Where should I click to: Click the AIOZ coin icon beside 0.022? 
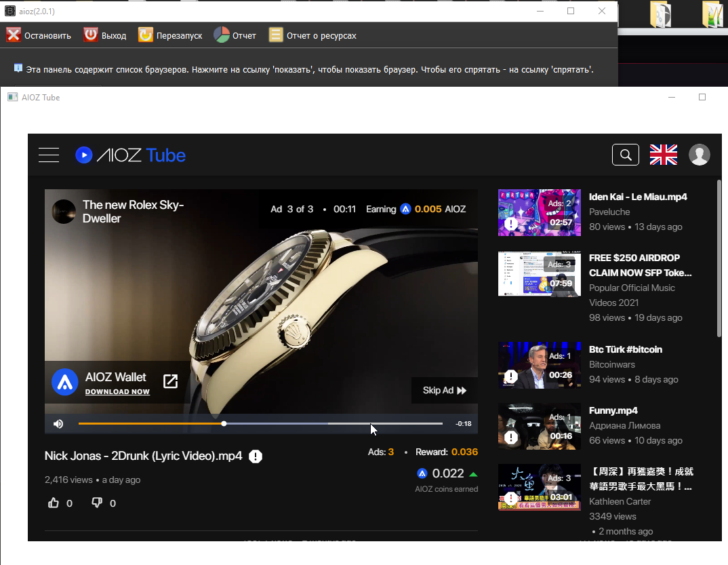coord(422,473)
